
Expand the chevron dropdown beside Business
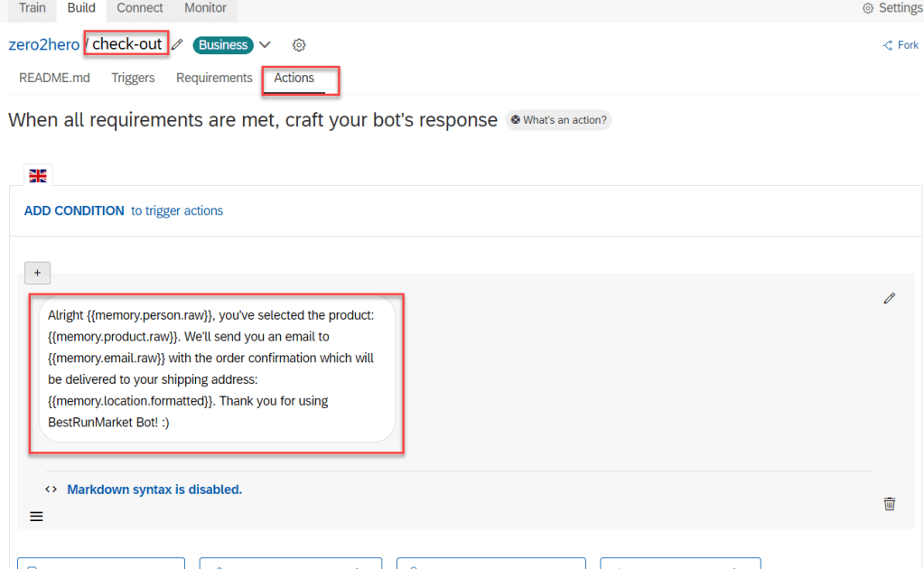pos(265,45)
